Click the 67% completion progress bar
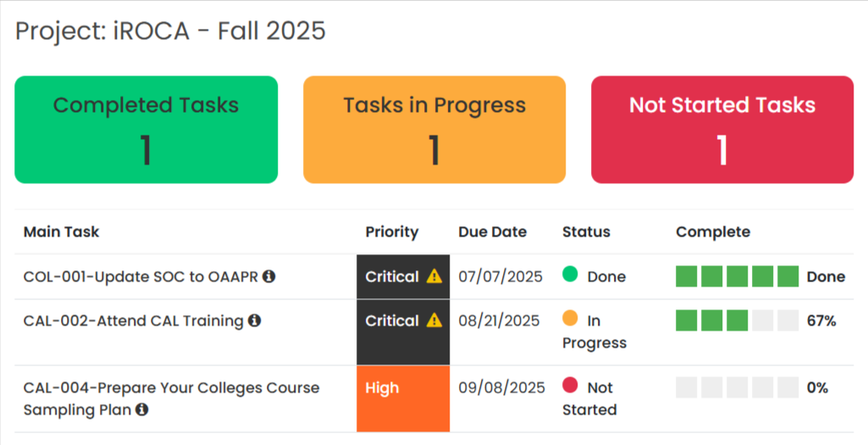The image size is (868, 445). [x=738, y=320]
